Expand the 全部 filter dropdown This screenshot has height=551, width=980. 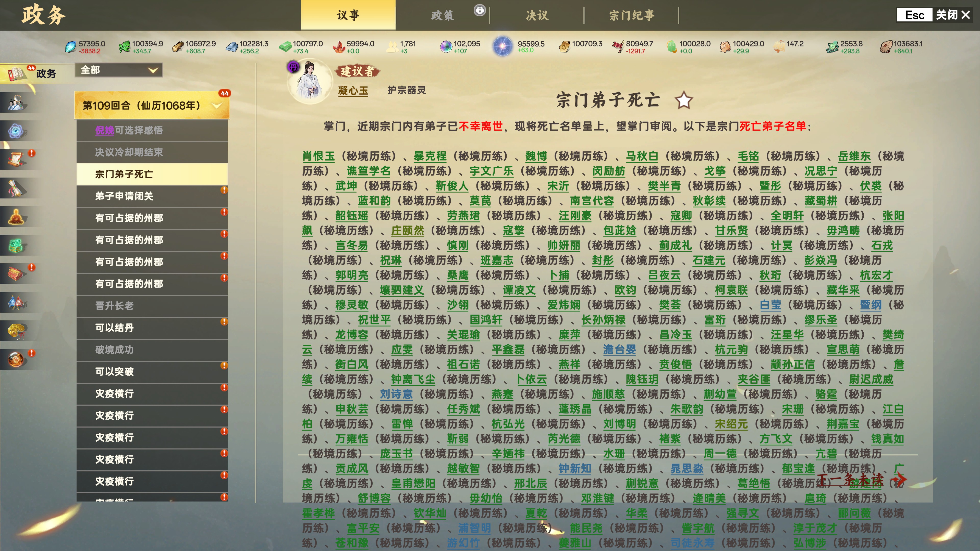118,70
